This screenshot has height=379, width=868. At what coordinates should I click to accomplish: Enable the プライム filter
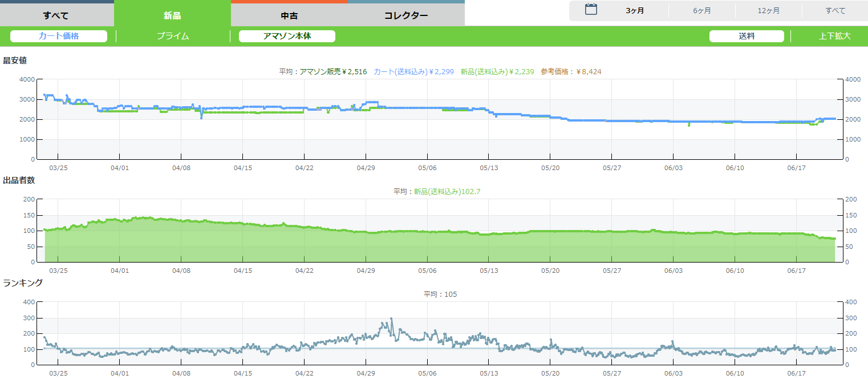pyautogui.click(x=173, y=36)
